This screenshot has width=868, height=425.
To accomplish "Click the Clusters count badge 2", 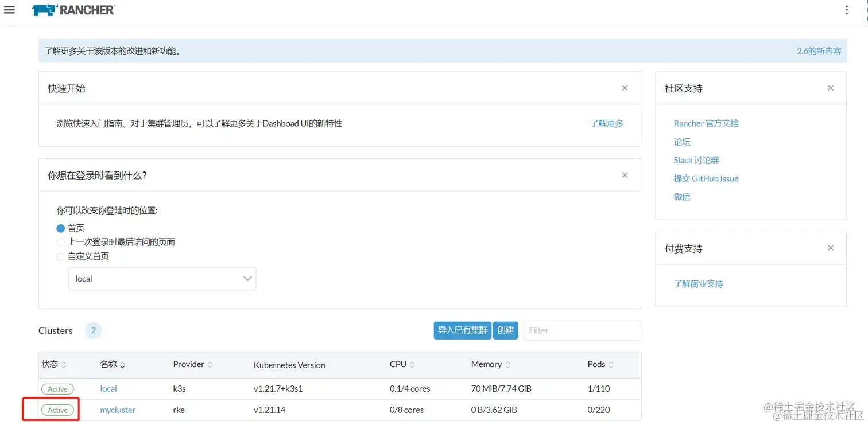I will tap(93, 330).
